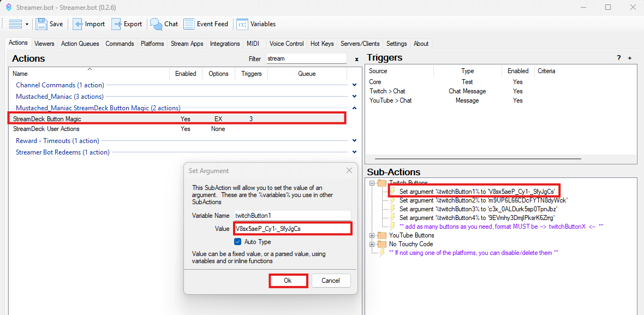The image size is (644, 315).
Task: Open the layout dropdown in toolbar
Action: 27,24
